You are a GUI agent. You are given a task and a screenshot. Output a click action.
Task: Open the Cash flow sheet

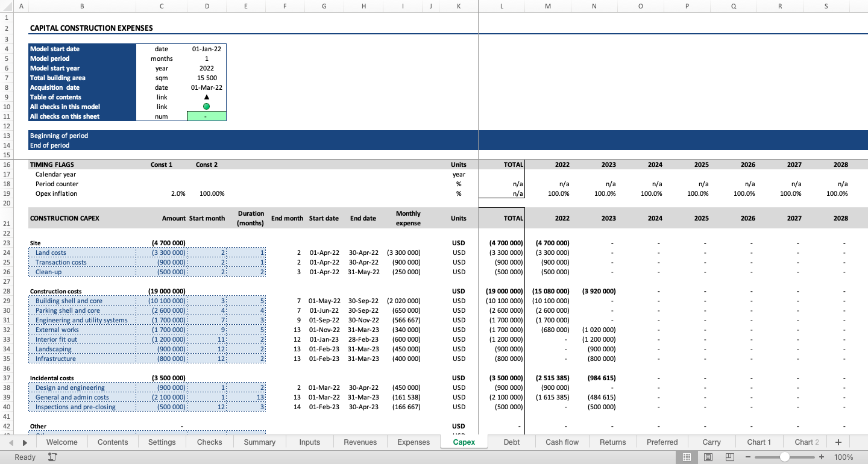(562, 442)
